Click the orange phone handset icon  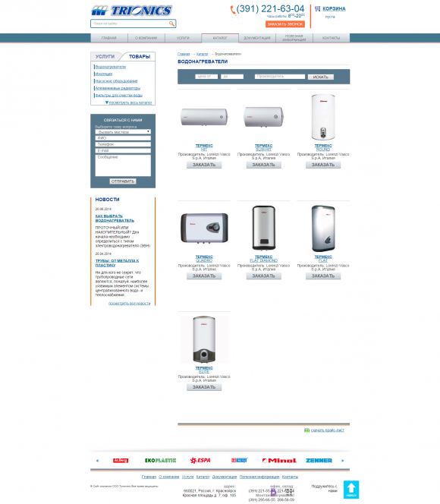233,11
